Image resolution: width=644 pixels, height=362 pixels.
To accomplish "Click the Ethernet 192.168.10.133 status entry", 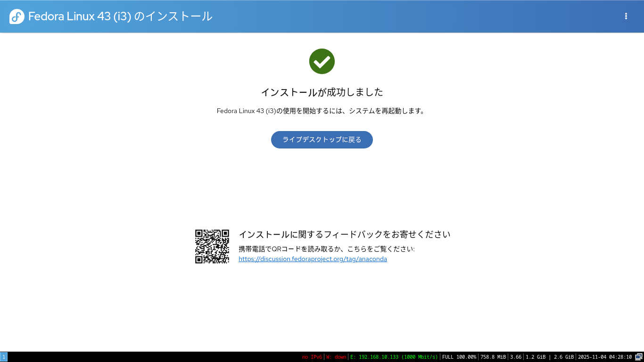I will click(x=394, y=357).
